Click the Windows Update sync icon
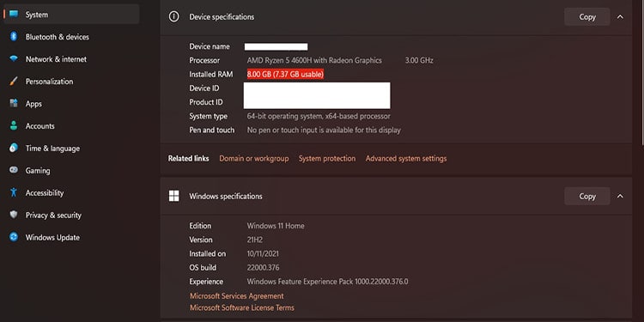 pos(14,237)
